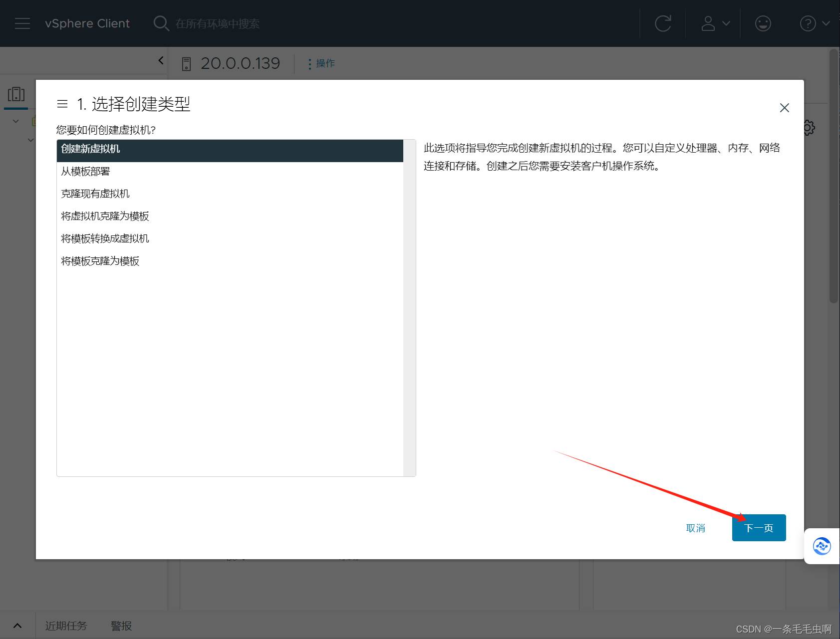Viewport: 840px width, 639px height.
Task: Click the smiley feedback icon
Action: point(763,23)
